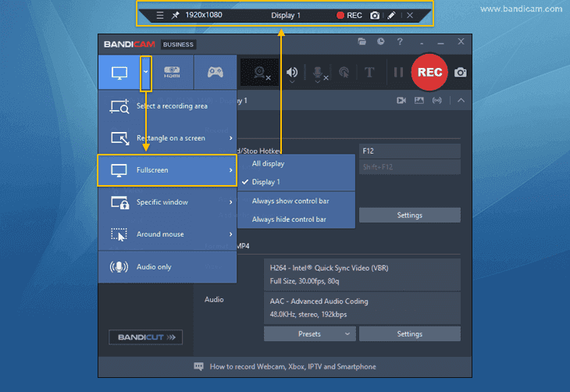570x392 pixels.
Task: Open help question mark icon
Action: 400,41
